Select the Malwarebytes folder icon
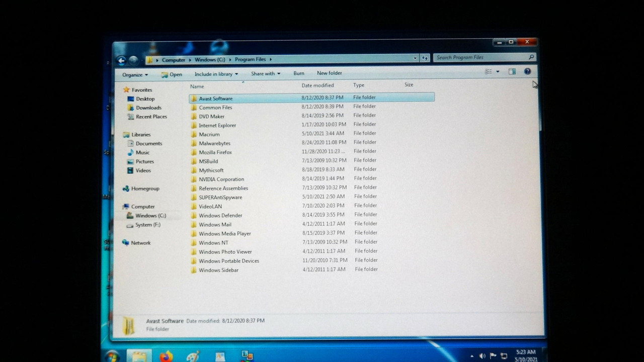The image size is (644, 362). point(194,143)
